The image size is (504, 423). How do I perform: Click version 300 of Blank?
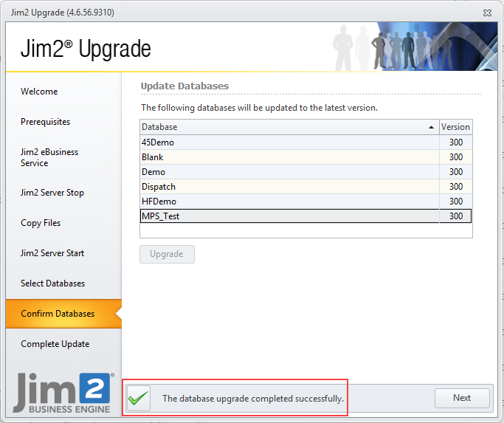click(456, 157)
